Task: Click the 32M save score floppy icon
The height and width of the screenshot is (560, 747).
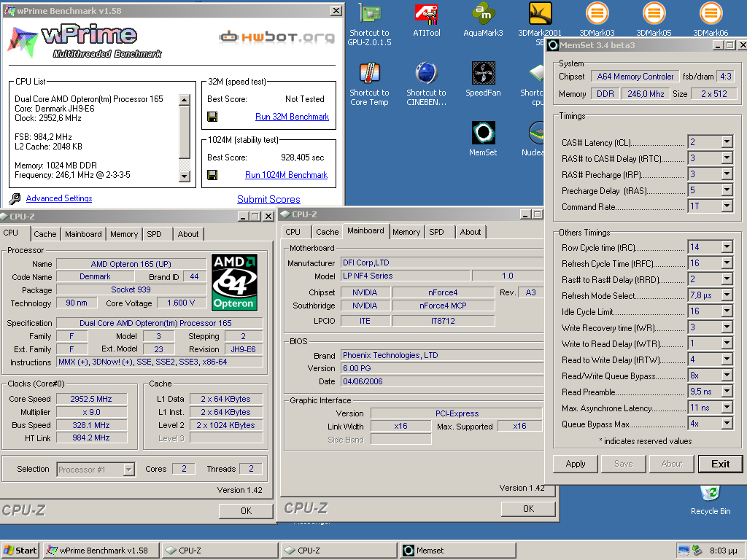Action: (x=212, y=117)
